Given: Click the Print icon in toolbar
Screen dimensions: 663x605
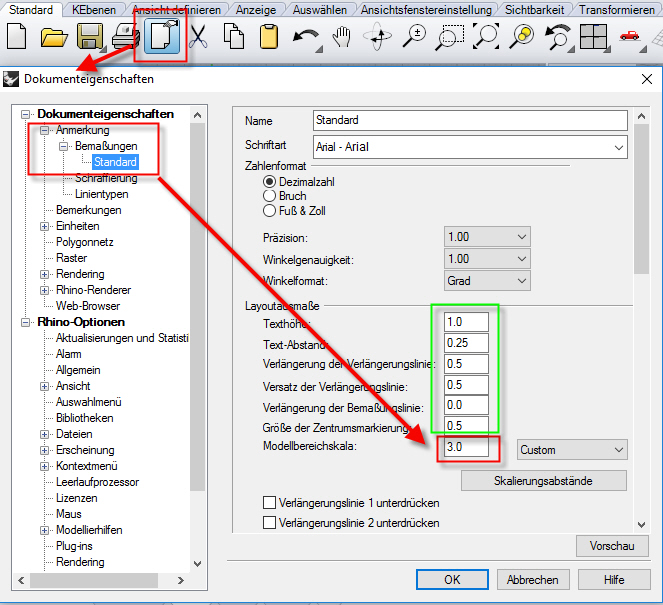Looking at the screenshot, I should [125, 38].
